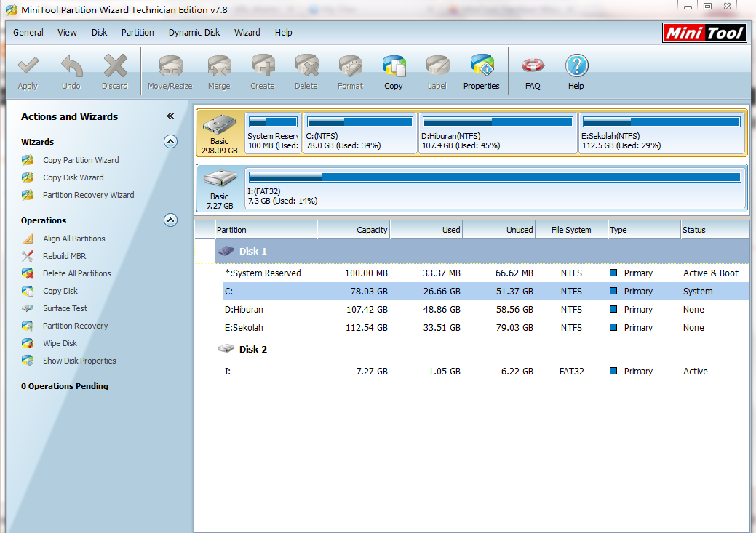Click the Surface Test icon

(x=28, y=308)
